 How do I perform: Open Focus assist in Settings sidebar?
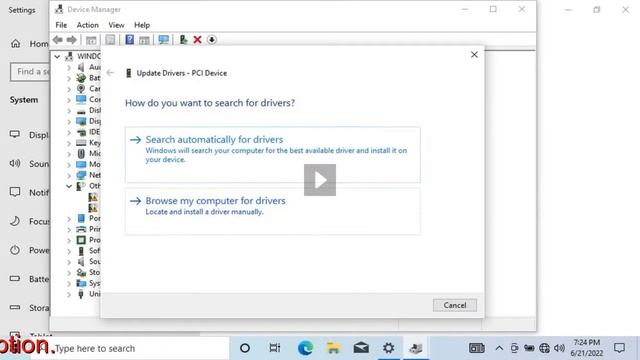[29, 221]
